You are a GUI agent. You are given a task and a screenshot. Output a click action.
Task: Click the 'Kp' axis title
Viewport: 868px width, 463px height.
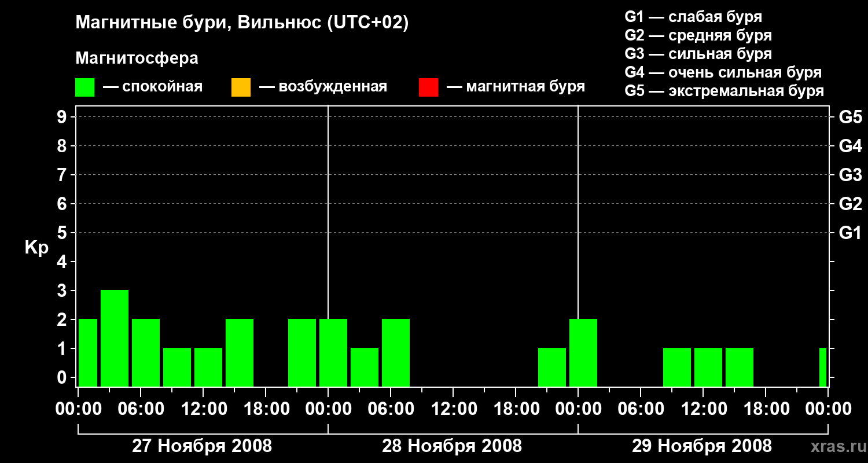tap(36, 248)
